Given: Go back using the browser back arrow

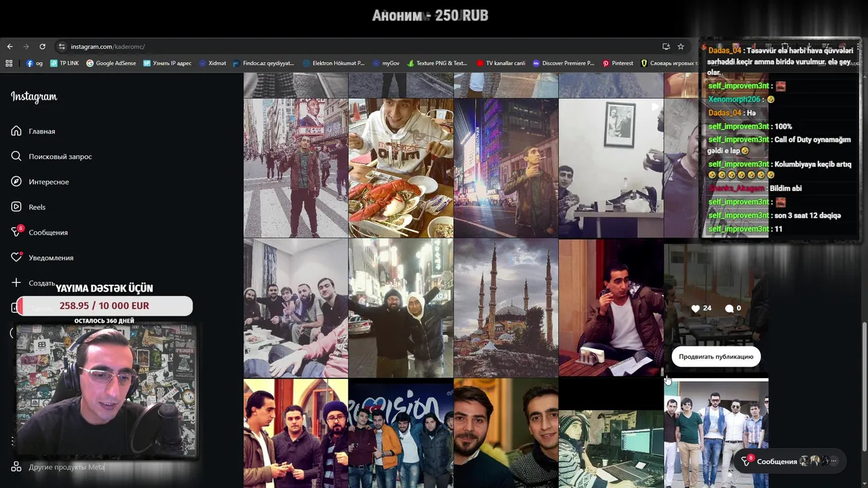Looking at the screenshot, I should pyautogui.click(x=9, y=47).
